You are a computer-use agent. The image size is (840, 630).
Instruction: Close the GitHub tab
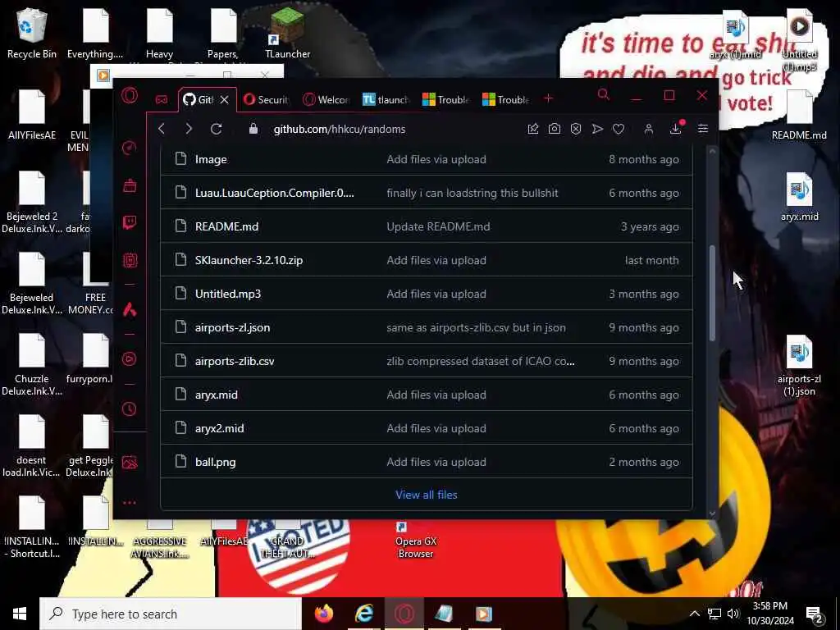coord(225,99)
